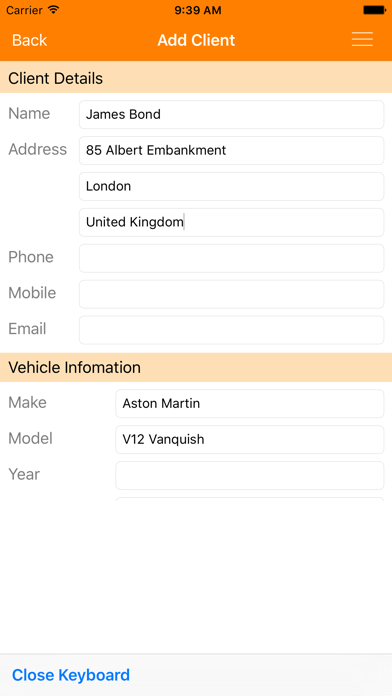Select the empty Year field
Viewport: 392px width, 696px height.
point(249,475)
